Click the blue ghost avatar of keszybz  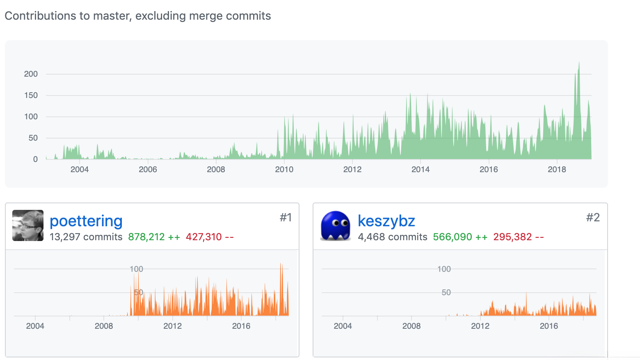click(336, 225)
